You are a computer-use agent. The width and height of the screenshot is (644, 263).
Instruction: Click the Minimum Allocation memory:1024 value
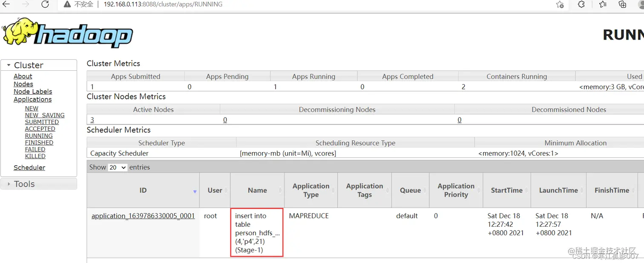(x=518, y=153)
